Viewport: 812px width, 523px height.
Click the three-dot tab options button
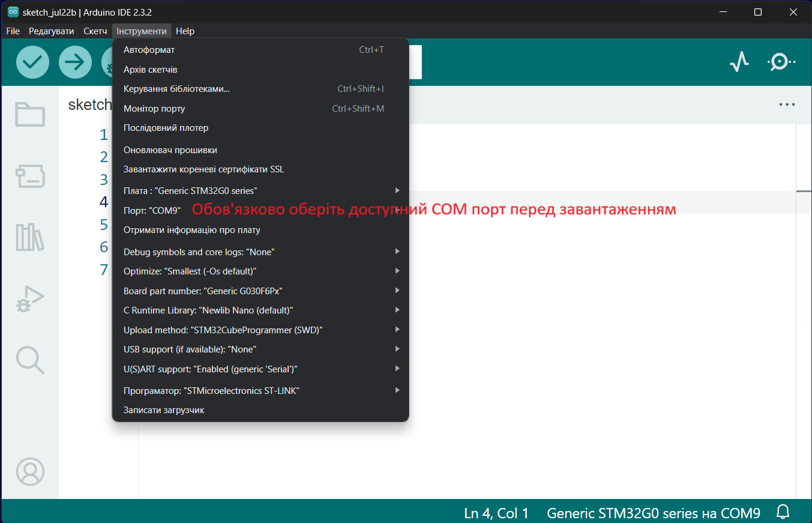tap(786, 104)
